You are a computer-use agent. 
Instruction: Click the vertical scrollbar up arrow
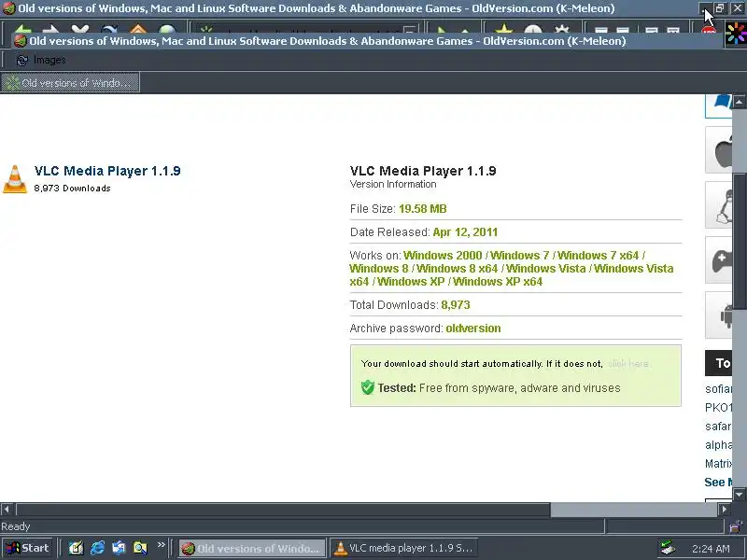coord(740,101)
